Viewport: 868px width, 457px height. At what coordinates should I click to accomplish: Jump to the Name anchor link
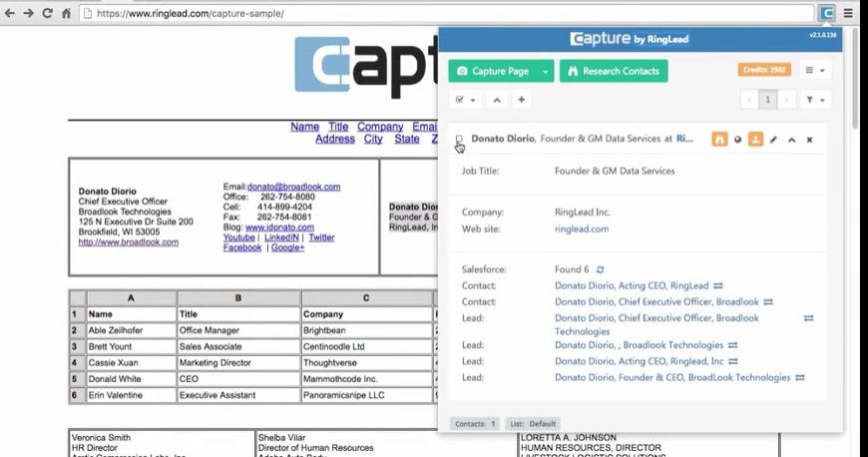click(x=305, y=127)
